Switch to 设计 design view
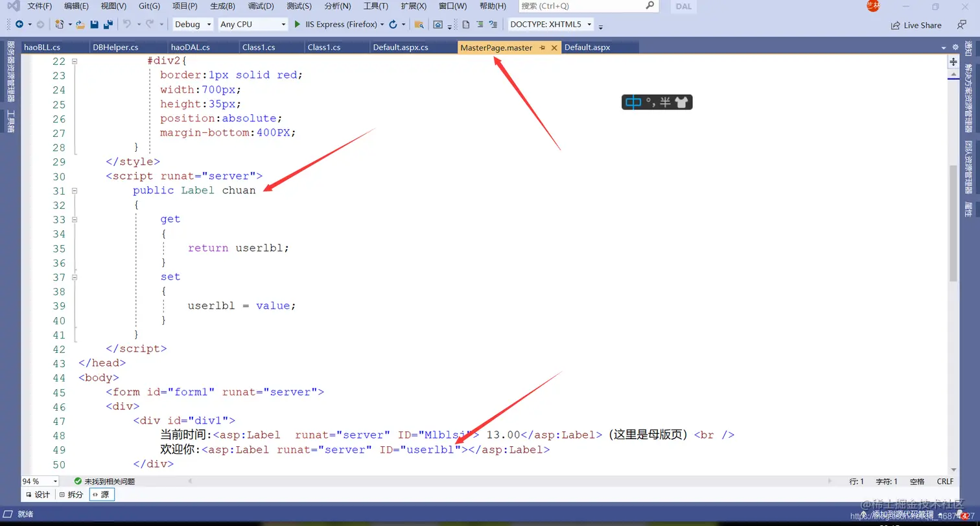980x526 pixels. [x=38, y=494]
